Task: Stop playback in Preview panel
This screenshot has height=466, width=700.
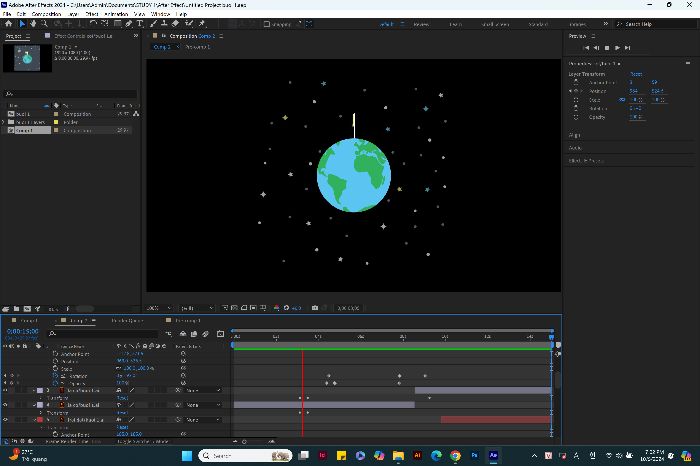Action: coord(607,48)
